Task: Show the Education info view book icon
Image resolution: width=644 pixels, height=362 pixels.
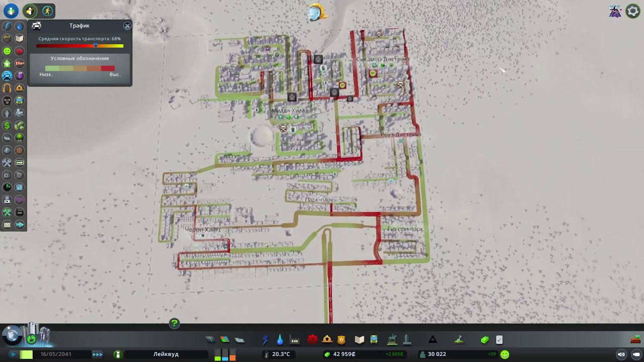Action: pyautogui.click(x=20, y=38)
